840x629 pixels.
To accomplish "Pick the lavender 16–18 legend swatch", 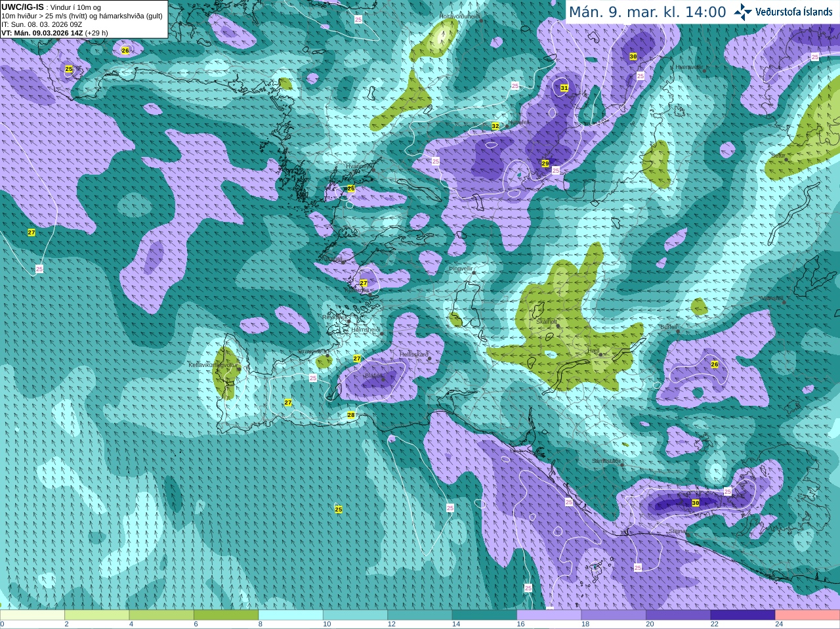I will pos(549,615).
